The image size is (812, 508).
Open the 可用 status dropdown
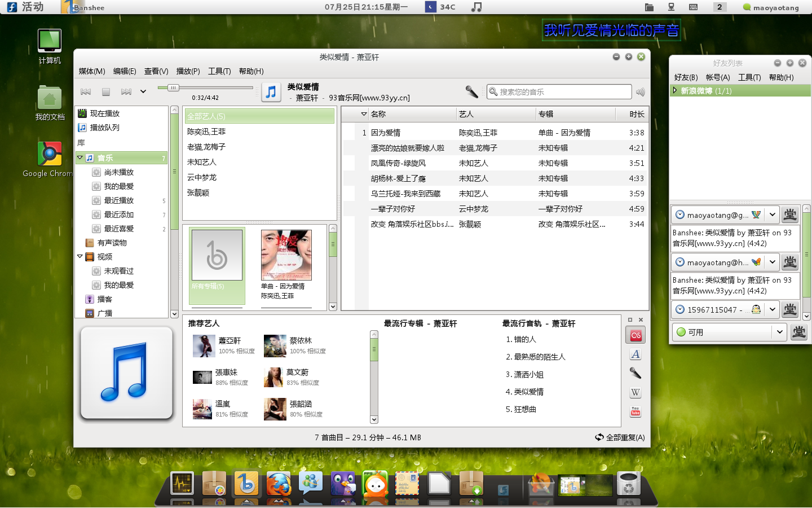pyautogui.click(x=729, y=332)
